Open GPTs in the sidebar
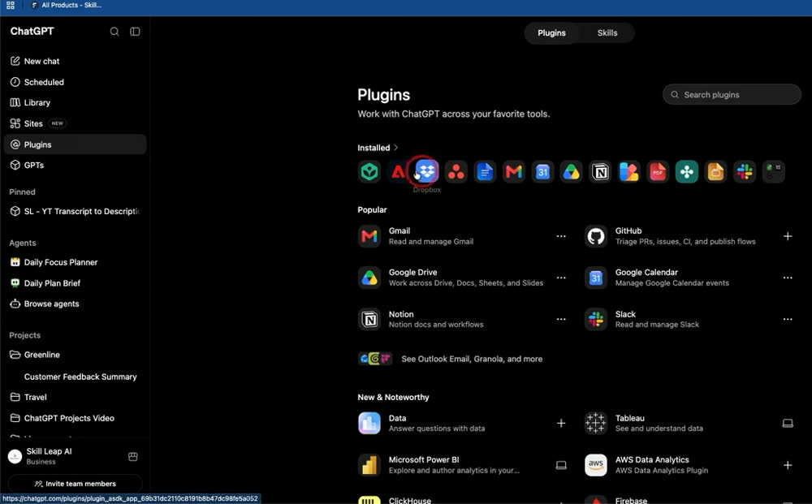 coord(75,165)
